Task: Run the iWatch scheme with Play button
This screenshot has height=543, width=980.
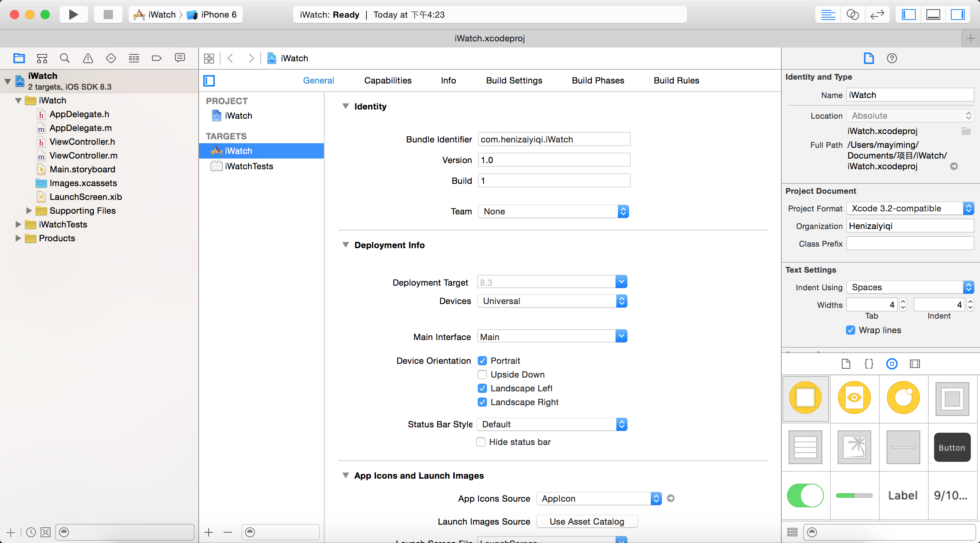Action: coord(73,15)
